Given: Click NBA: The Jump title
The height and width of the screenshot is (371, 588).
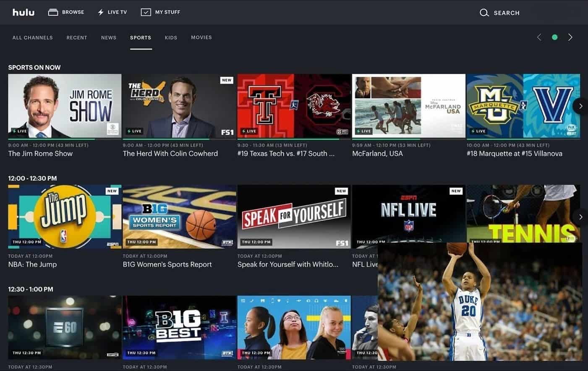Looking at the screenshot, I should [32, 264].
